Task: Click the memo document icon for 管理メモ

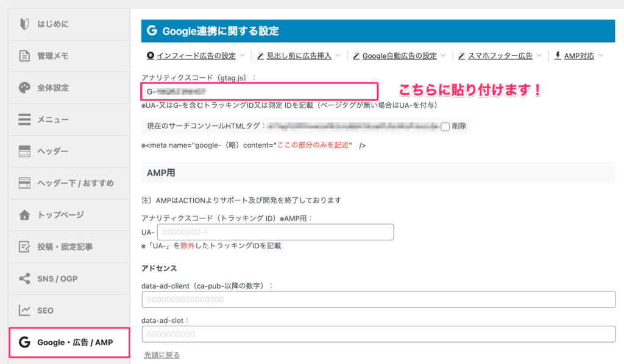Action: [x=24, y=56]
